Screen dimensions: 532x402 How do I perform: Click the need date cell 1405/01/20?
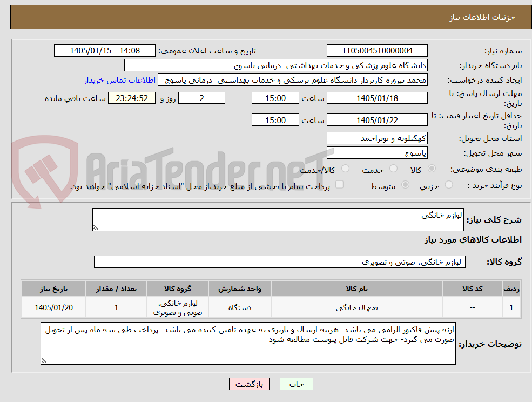point(53,307)
